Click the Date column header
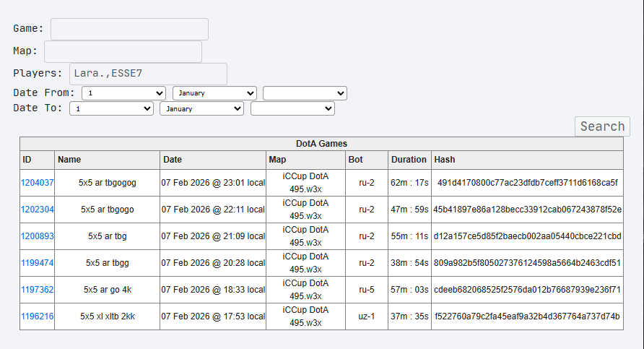This screenshot has width=644, height=349. (173, 160)
